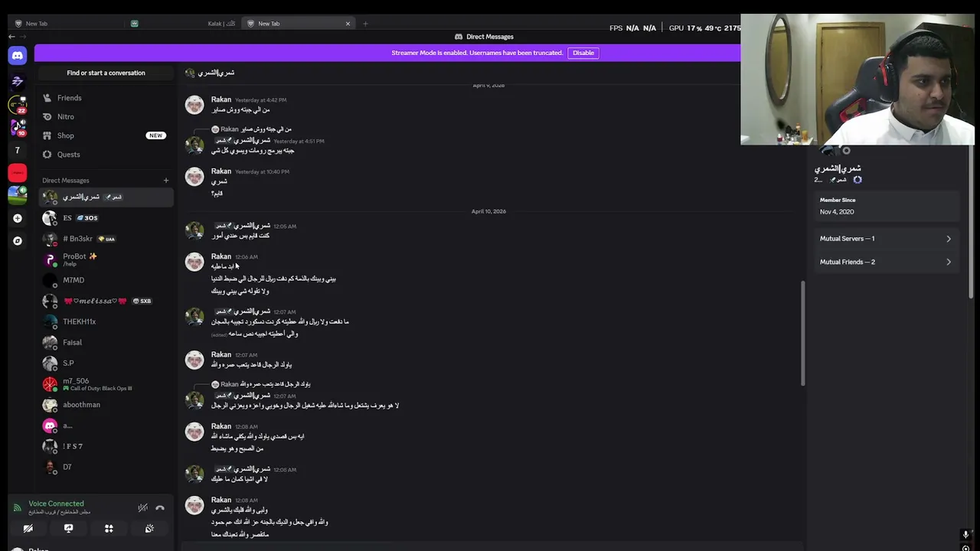Open DM with aboothman
The width and height of the screenshot is (980, 551).
pos(106,405)
